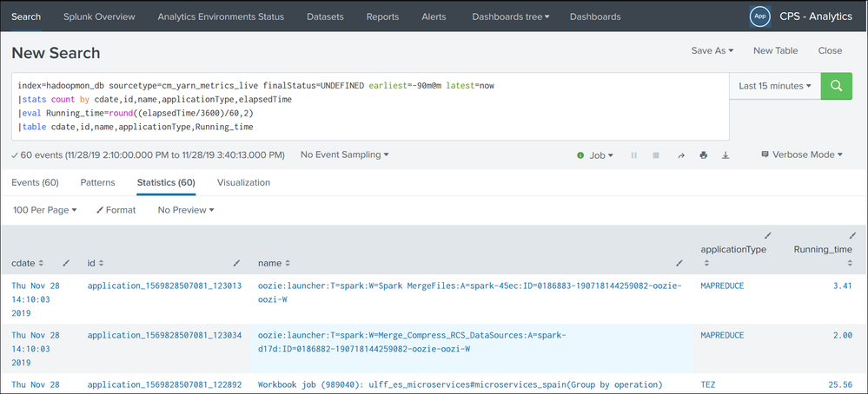Click the Spark MergeFiles name cell

(469, 292)
